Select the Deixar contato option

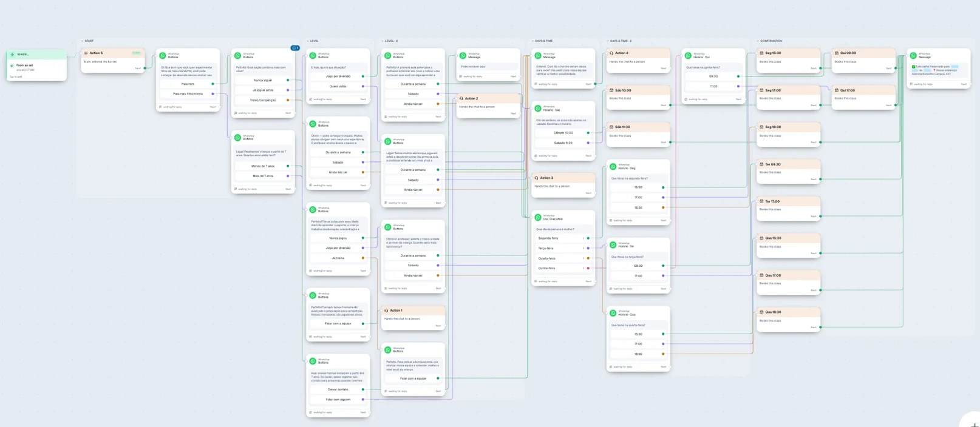pos(338,389)
